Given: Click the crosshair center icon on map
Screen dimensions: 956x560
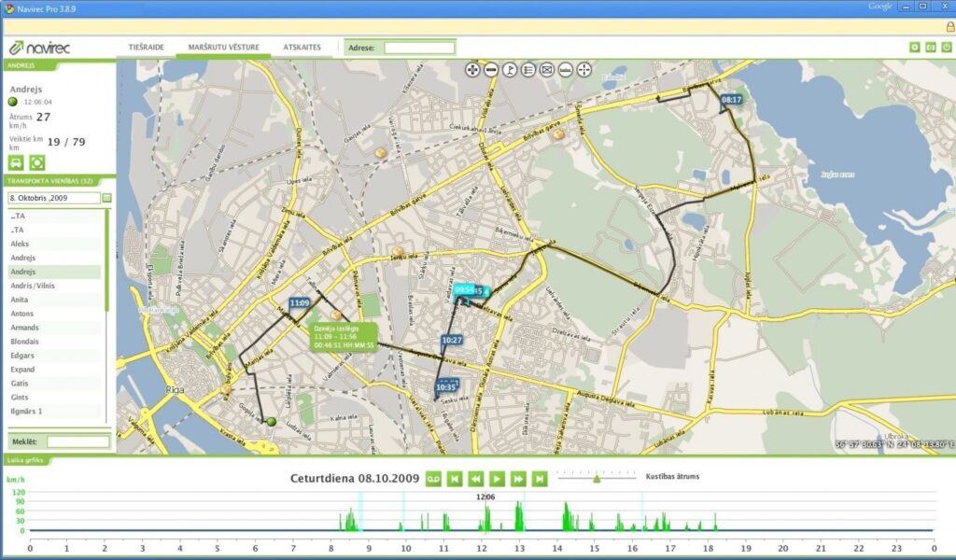Looking at the screenshot, I should pos(584,69).
